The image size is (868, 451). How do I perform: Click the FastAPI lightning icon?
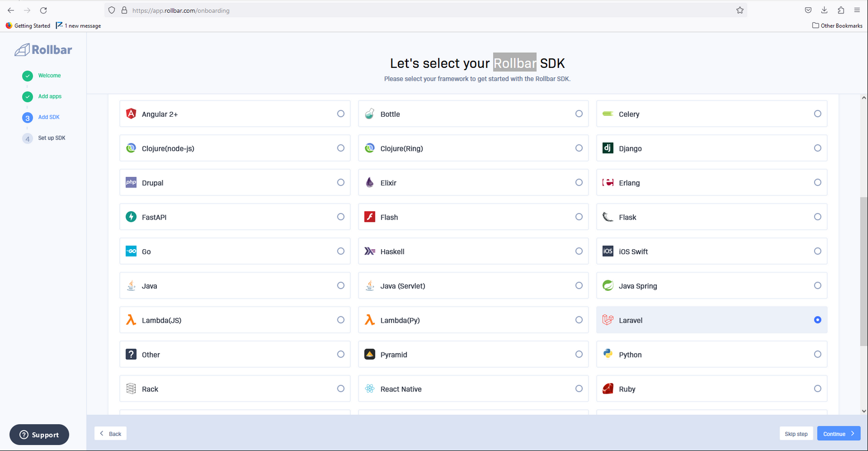pyautogui.click(x=131, y=217)
